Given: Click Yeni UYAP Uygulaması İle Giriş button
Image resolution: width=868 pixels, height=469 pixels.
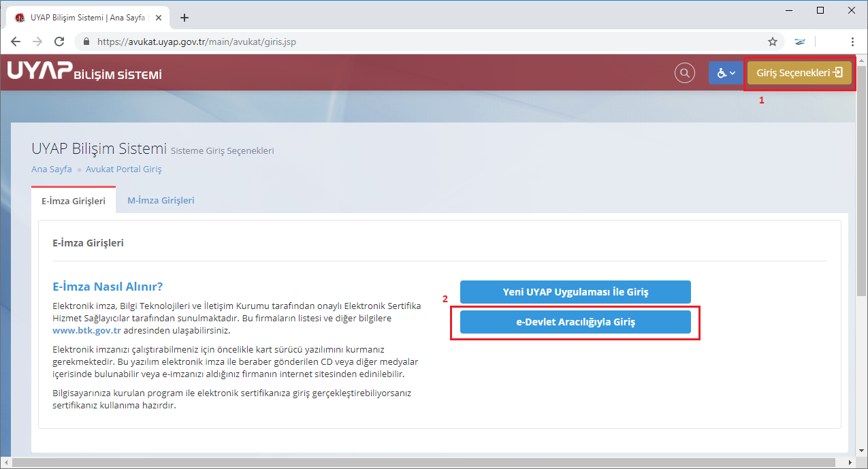Looking at the screenshot, I should pyautogui.click(x=575, y=292).
